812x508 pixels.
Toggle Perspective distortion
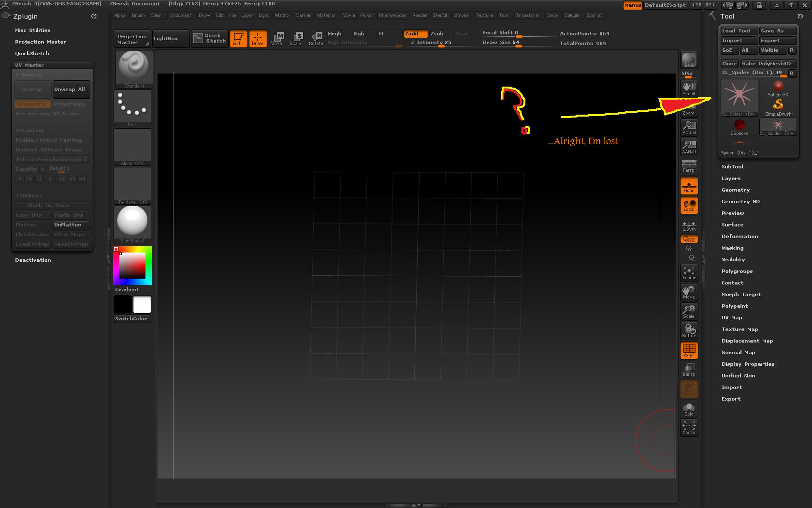click(x=689, y=166)
